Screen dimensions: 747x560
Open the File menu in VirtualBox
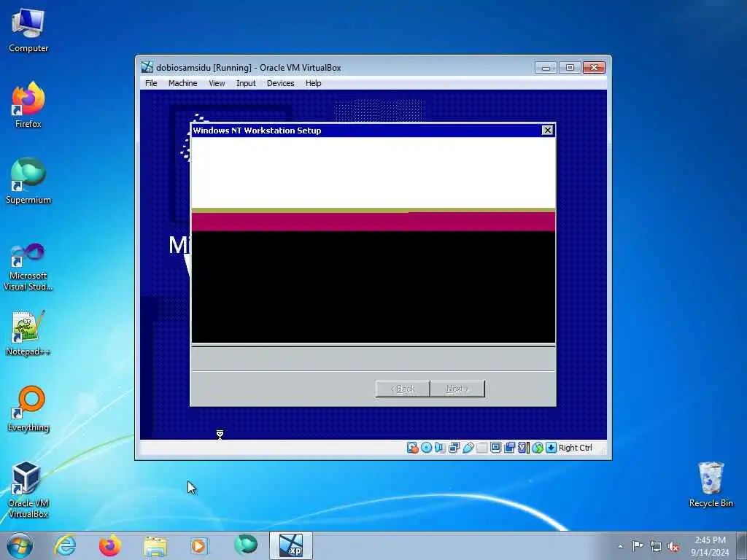pos(151,83)
